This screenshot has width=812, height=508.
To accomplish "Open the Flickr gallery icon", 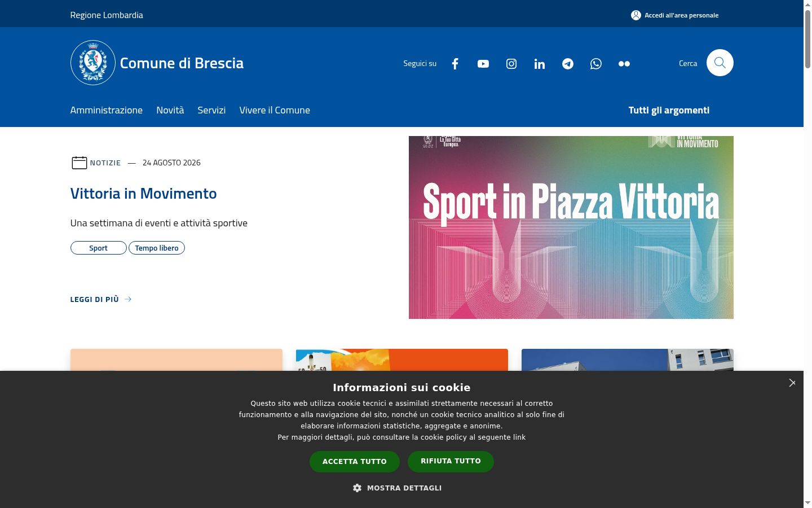I will [624, 64].
